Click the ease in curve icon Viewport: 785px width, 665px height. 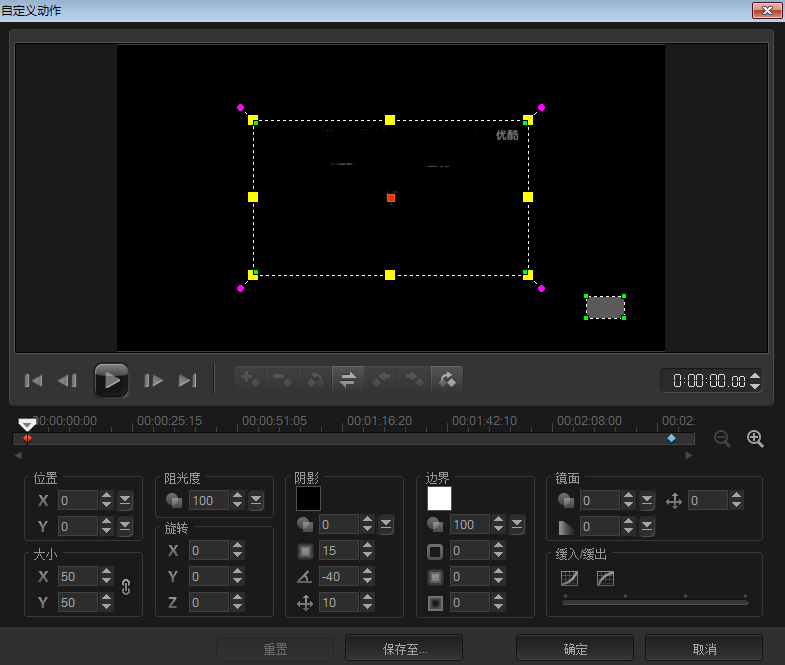coord(569,578)
